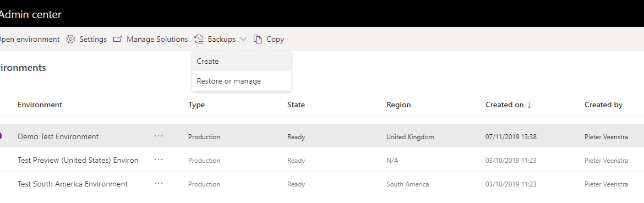This screenshot has height=203, width=644.
Task: Sort by the Created on column header
Action: tap(504, 105)
